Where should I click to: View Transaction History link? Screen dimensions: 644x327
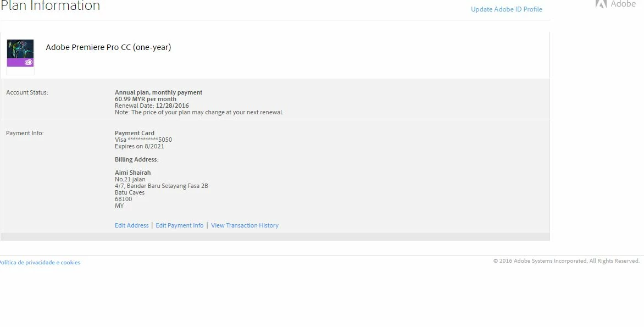(245, 225)
